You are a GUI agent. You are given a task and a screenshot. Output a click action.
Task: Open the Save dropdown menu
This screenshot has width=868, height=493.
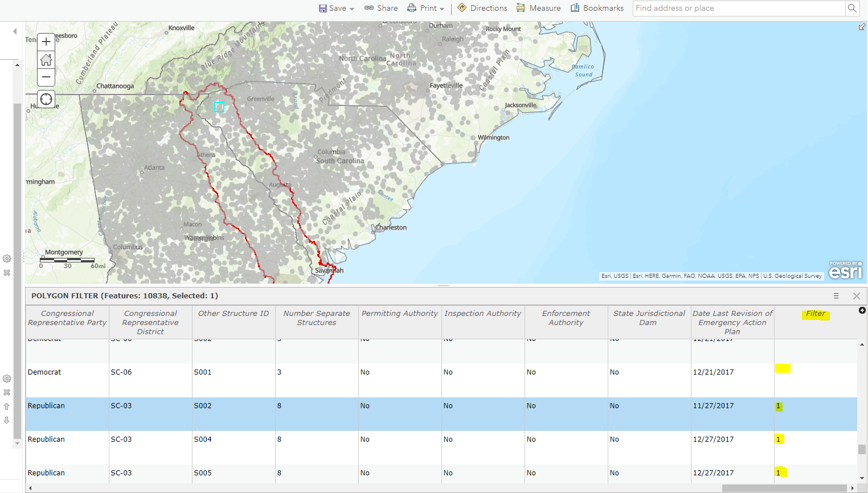point(336,8)
